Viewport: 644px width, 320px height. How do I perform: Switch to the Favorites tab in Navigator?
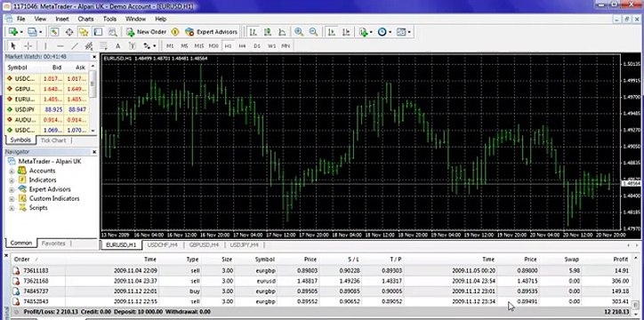coord(53,244)
